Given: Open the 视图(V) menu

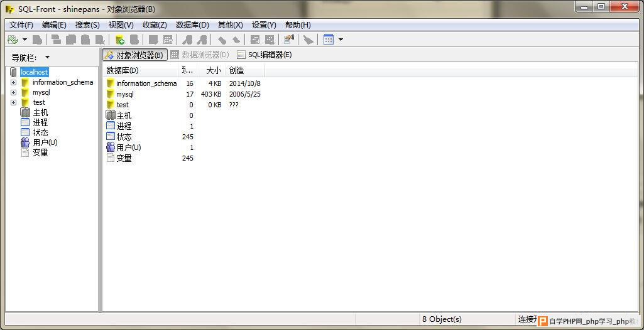Looking at the screenshot, I should (x=121, y=25).
